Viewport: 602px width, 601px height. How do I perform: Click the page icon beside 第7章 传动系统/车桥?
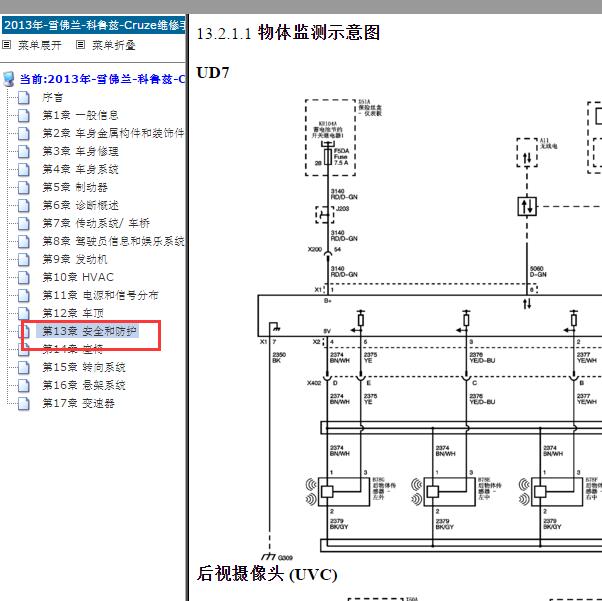coord(24,223)
